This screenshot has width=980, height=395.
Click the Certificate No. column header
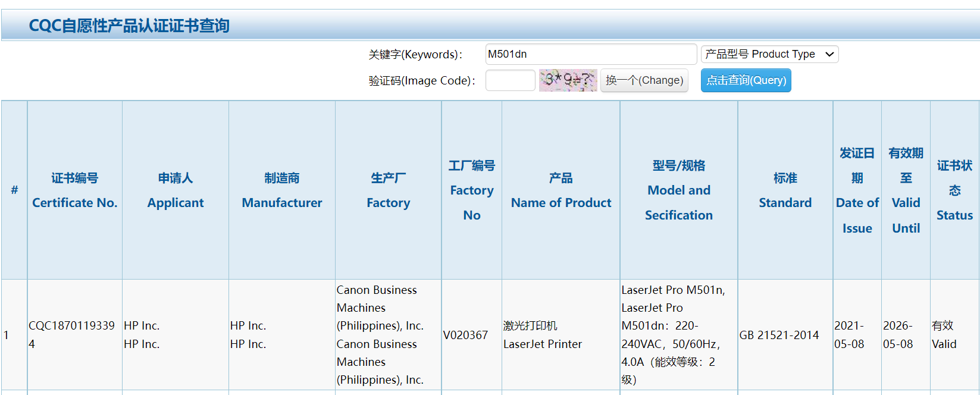(x=74, y=190)
